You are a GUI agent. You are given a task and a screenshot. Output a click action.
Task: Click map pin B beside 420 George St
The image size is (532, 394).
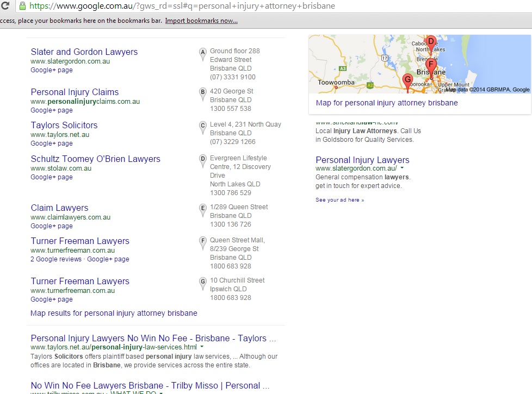point(202,94)
